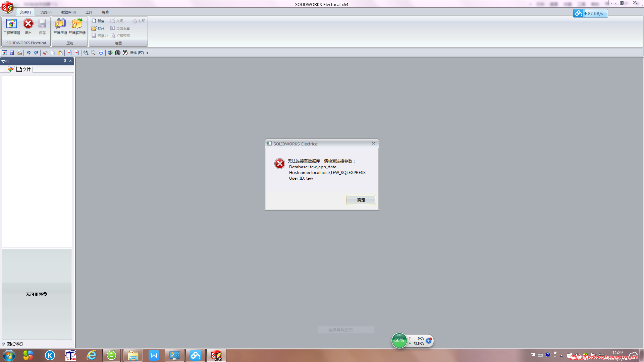Screen dimensions: 644x362
Task: Click the 另存为 save-as item
Action: tap(100, 36)
